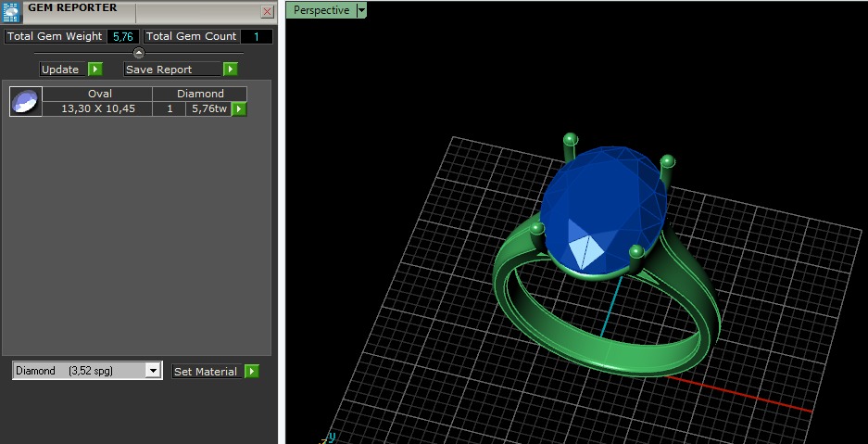868x444 pixels.
Task: Click the 5,76tw weight cell
Action: point(208,109)
